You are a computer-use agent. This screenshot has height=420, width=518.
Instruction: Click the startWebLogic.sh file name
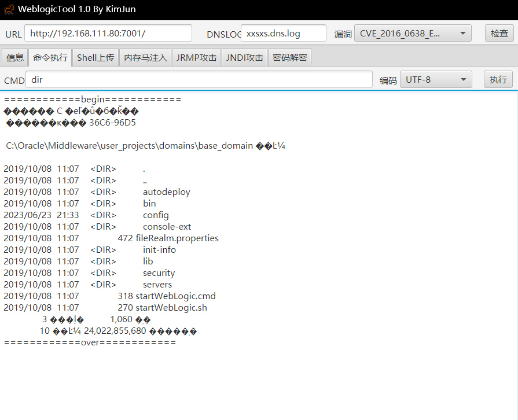point(171,307)
